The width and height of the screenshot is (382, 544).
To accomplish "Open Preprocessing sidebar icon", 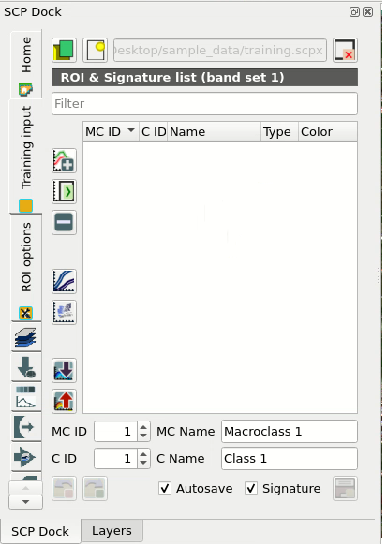I will tap(26, 426).
